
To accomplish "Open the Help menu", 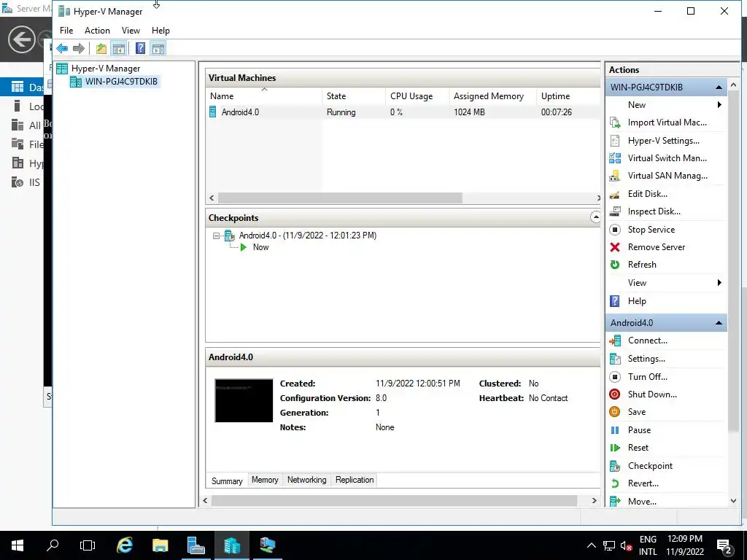I will pos(160,31).
